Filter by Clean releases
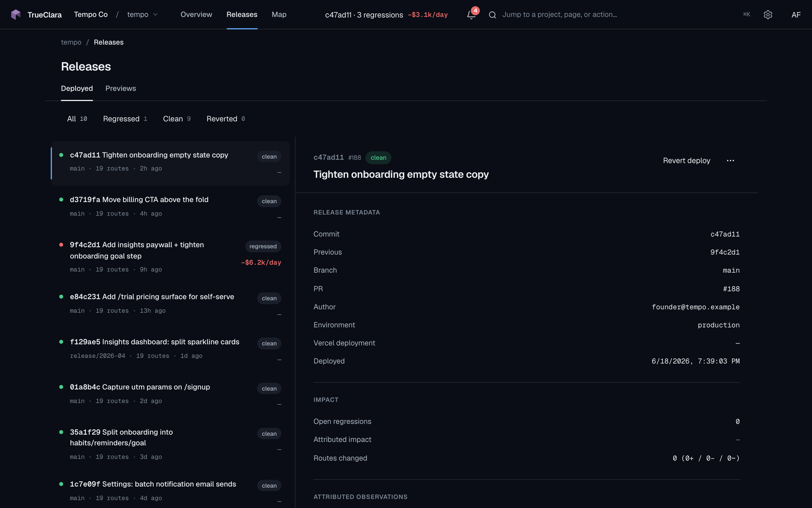Image resolution: width=812 pixels, height=508 pixels. [x=177, y=119]
